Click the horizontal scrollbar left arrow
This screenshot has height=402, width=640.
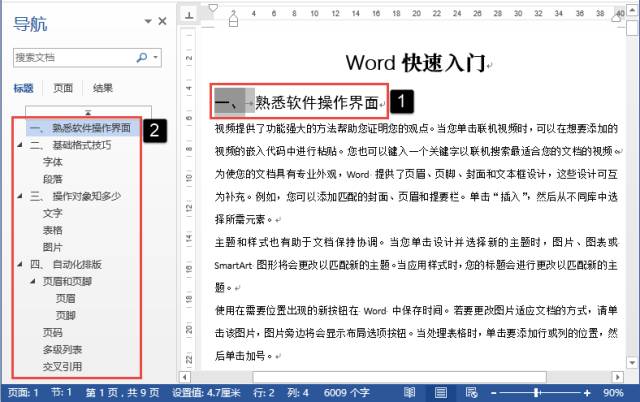(x=184, y=377)
